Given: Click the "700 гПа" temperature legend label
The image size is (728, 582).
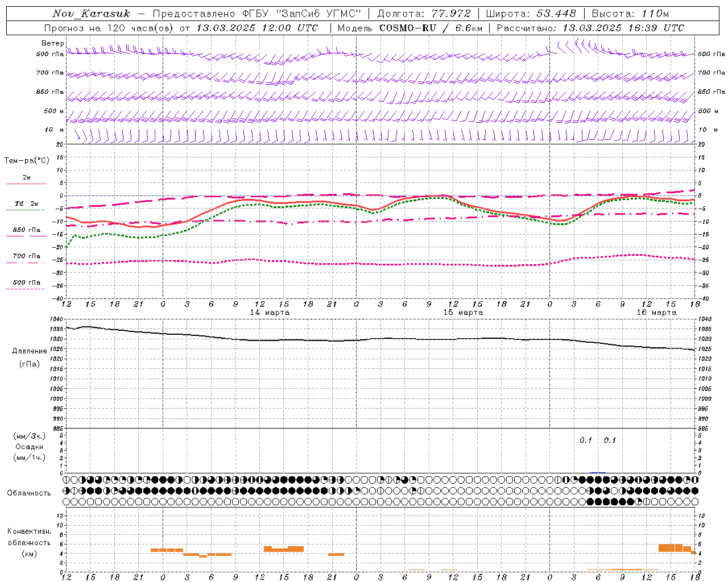Looking at the screenshot, I should tap(27, 256).
